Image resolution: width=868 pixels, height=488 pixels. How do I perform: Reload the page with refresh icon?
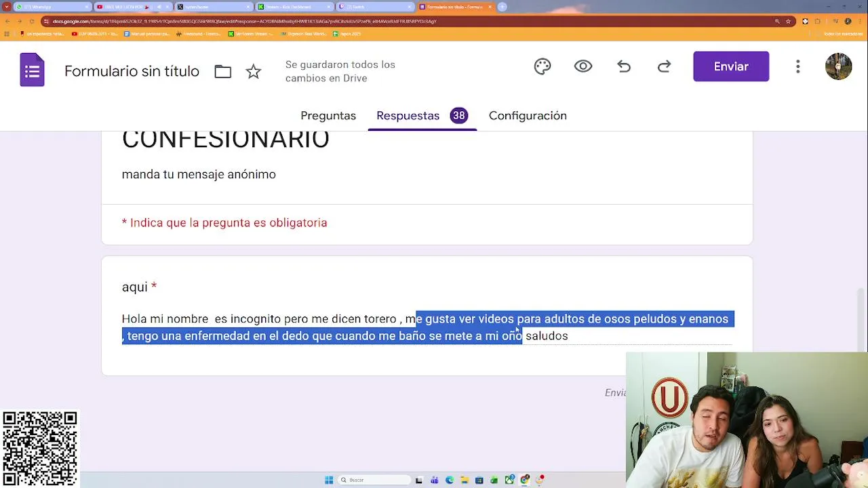(x=32, y=21)
